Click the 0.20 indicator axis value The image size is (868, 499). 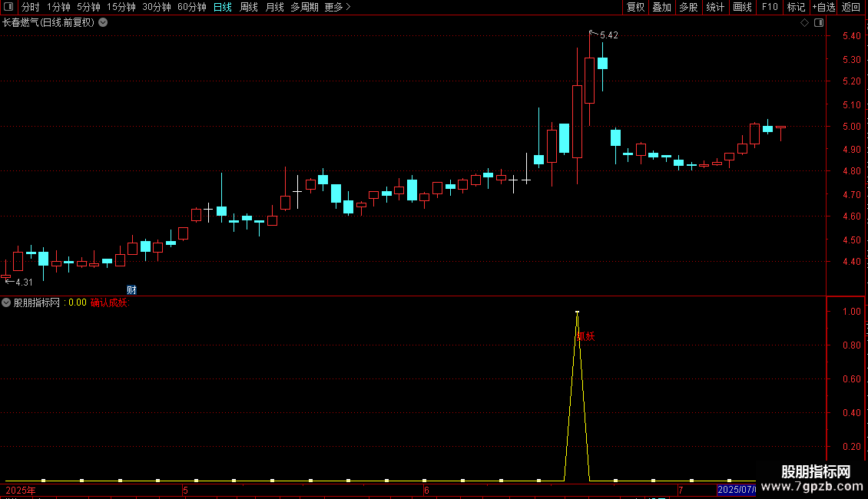pos(851,447)
